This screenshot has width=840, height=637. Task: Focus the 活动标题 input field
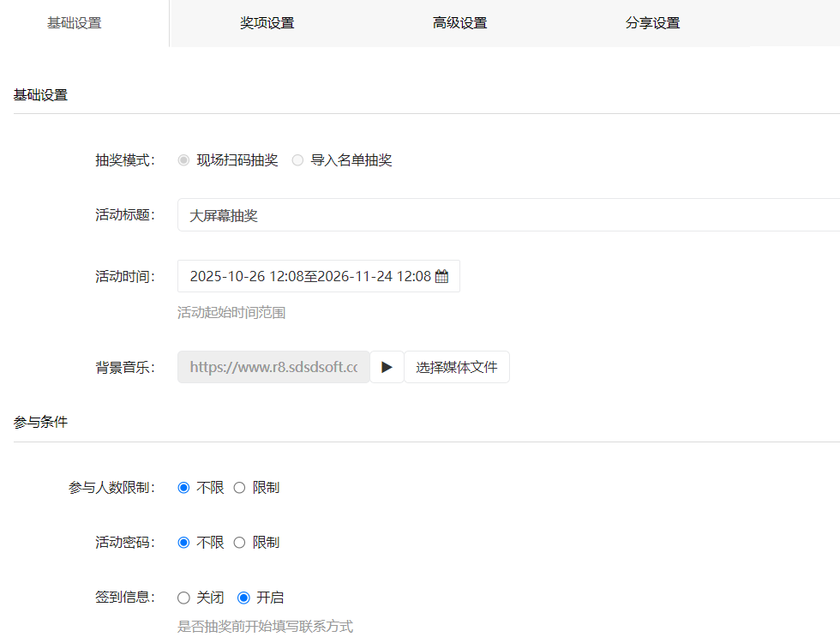(506, 215)
